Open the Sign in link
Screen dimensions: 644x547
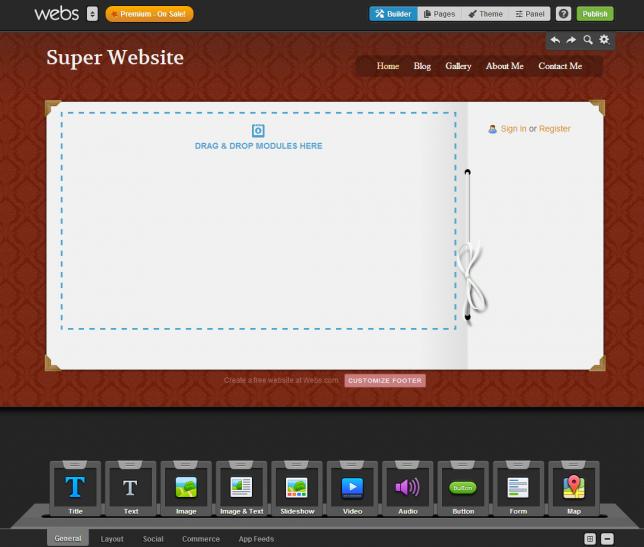click(513, 129)
